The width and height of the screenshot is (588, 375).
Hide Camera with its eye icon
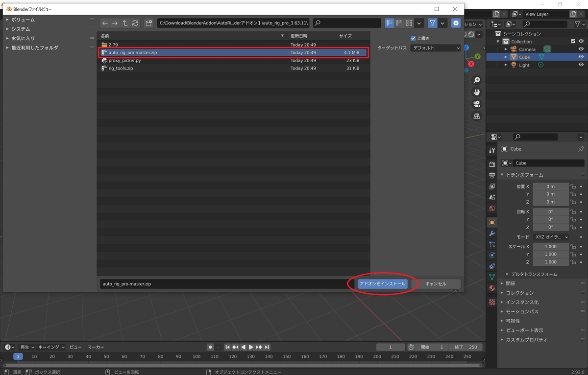(581, 49)
